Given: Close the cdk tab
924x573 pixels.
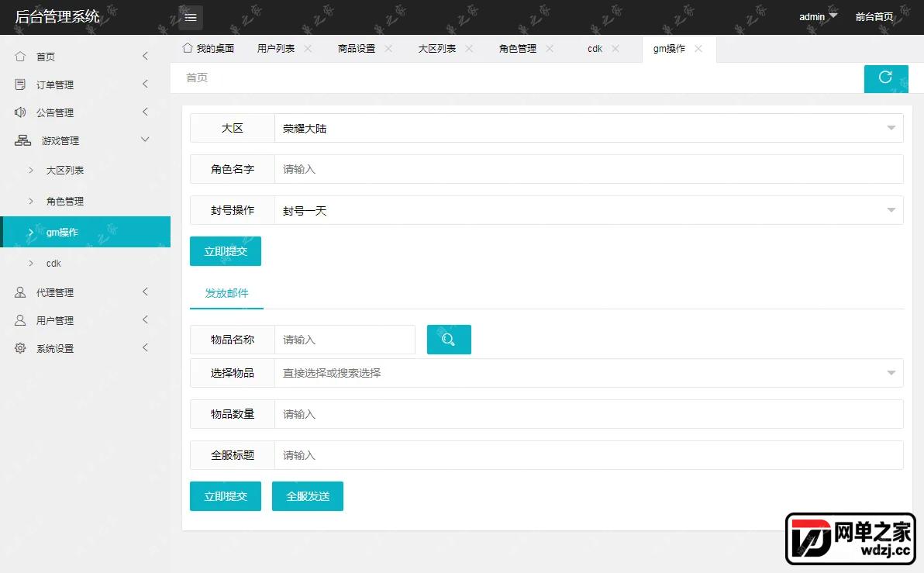Looking at the screenshot, I should pyautogui.click(x=615, y=48).
